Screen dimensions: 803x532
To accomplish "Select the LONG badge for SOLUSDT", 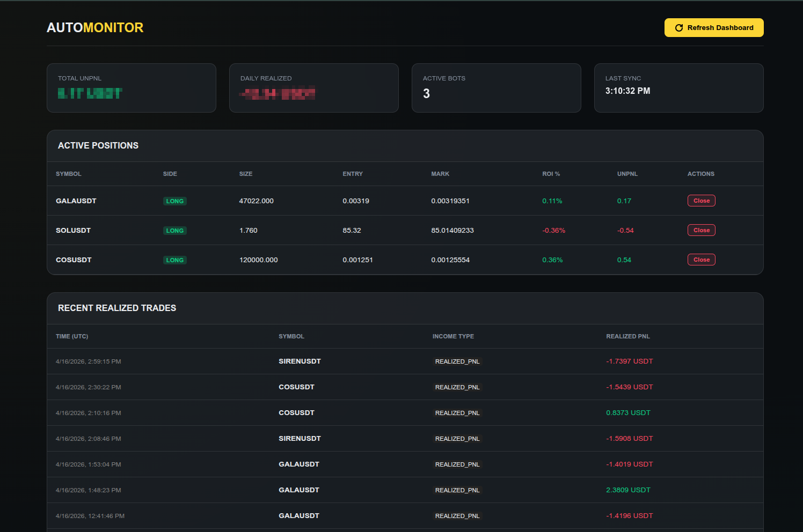I will pos(175,230).
